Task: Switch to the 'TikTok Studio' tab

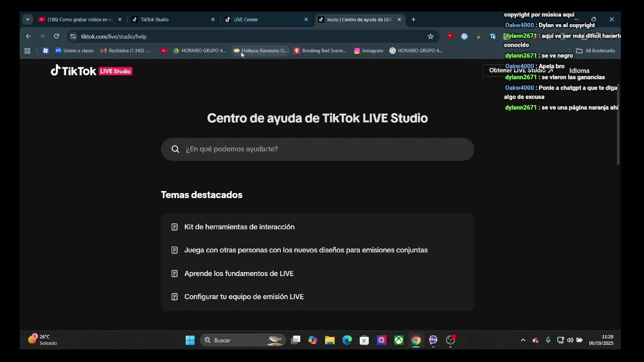Action: [171, 20]
